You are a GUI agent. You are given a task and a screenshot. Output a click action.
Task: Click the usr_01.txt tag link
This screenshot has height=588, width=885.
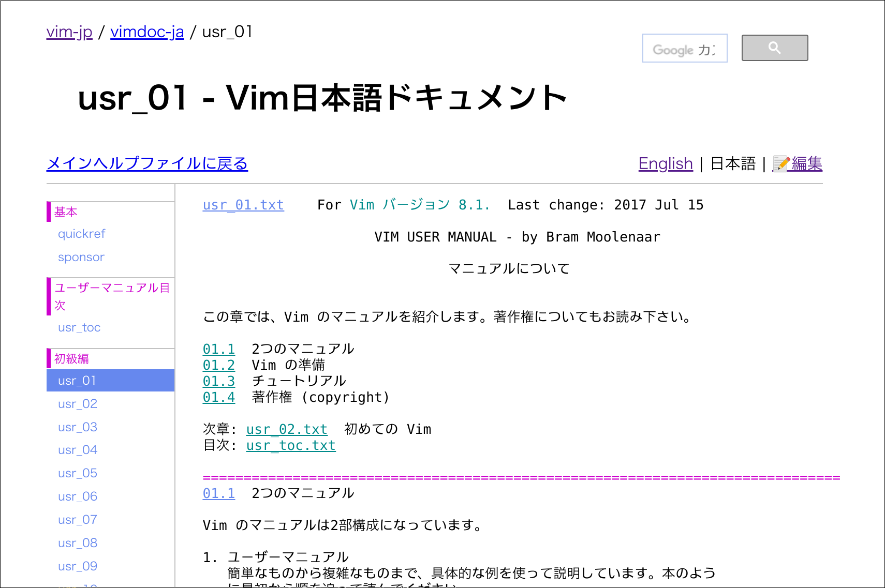tap(243, 205)
